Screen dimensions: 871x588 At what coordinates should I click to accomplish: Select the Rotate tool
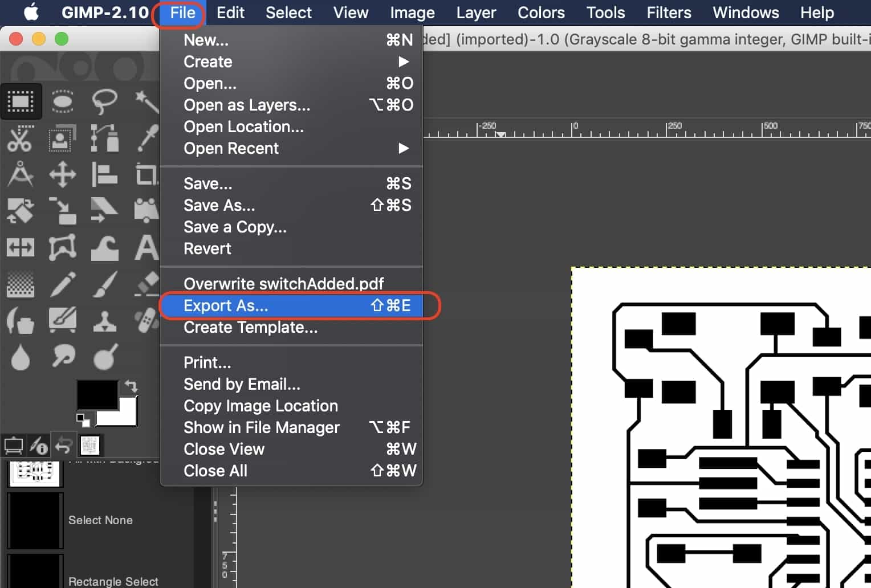tap(21, 211)
